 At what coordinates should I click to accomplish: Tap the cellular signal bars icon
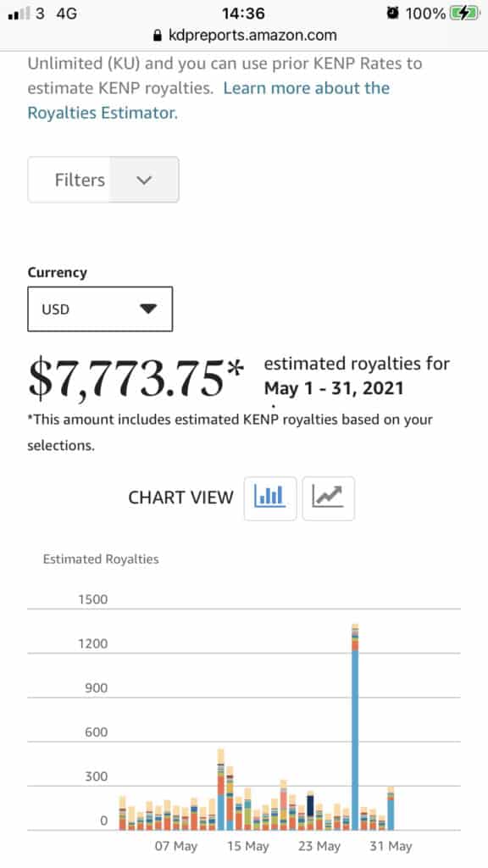coord(19,14)
